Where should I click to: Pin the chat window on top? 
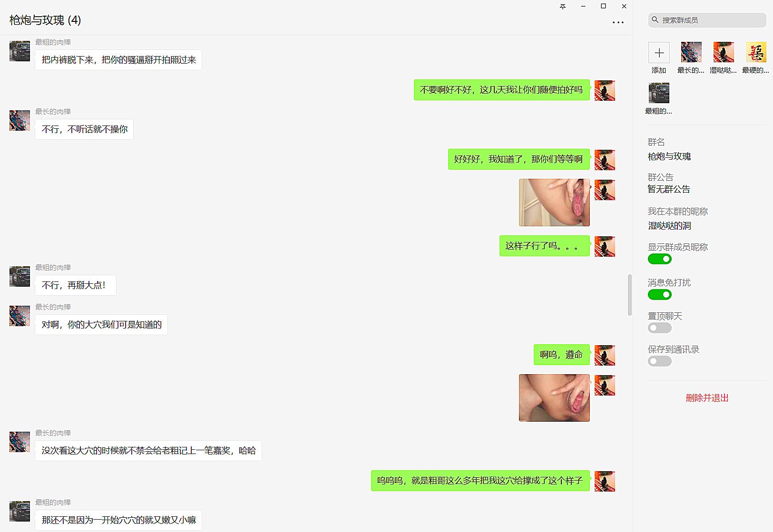click(x=563, y=6)
